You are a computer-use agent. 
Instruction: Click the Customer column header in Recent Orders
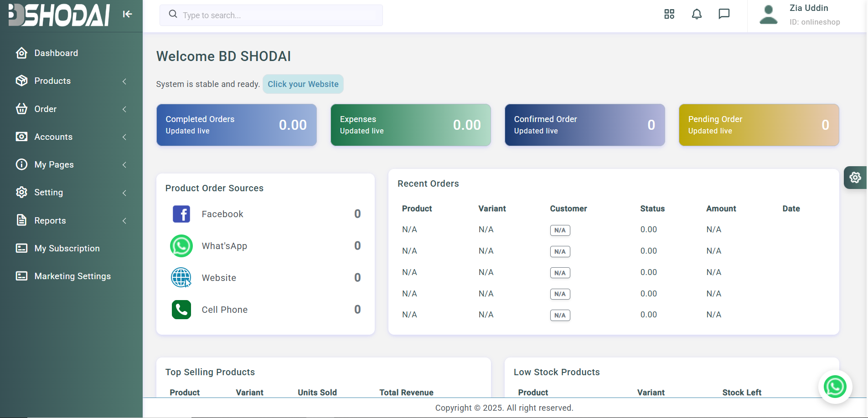pos(568,209)
